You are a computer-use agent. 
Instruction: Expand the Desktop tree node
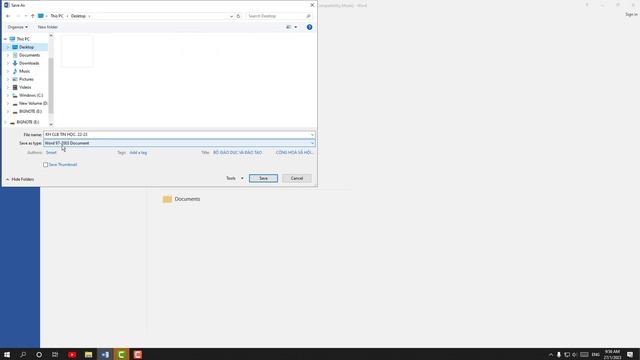[x=8, y=47]
